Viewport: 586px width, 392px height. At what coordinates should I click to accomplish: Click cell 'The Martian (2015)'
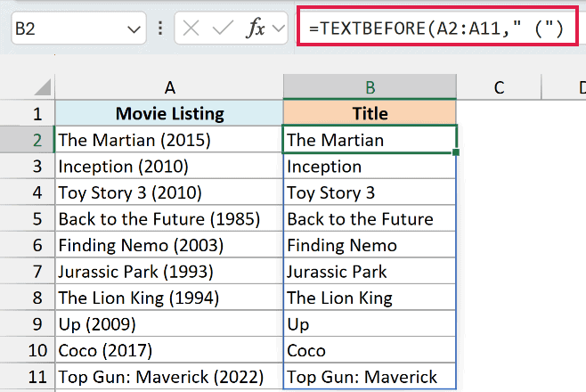[x=169, y=140]
